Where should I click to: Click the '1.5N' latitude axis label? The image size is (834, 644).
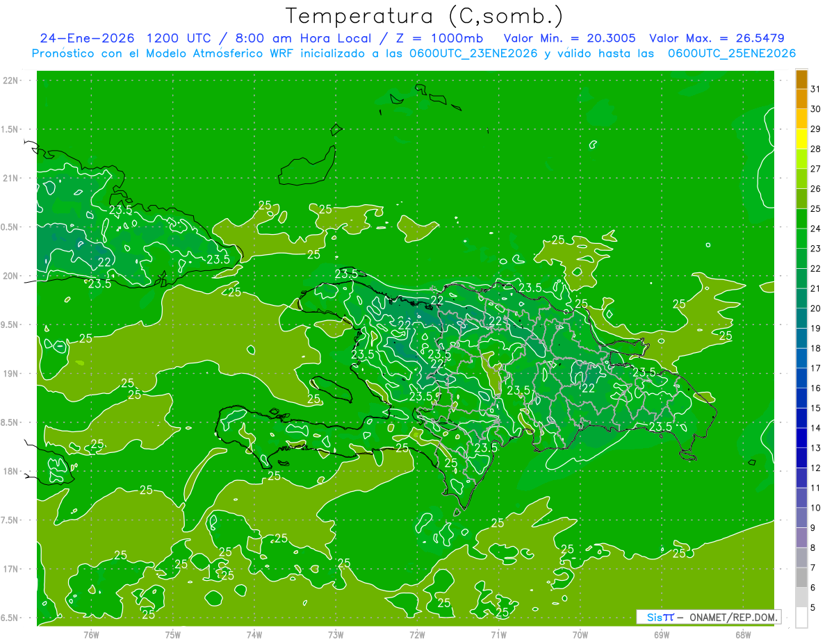point(10,129)
